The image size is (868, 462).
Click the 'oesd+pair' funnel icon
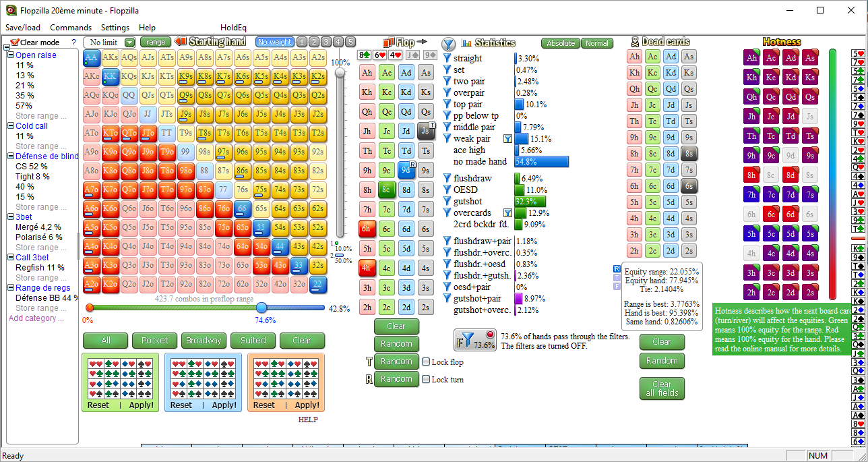(x=447, y=287)
